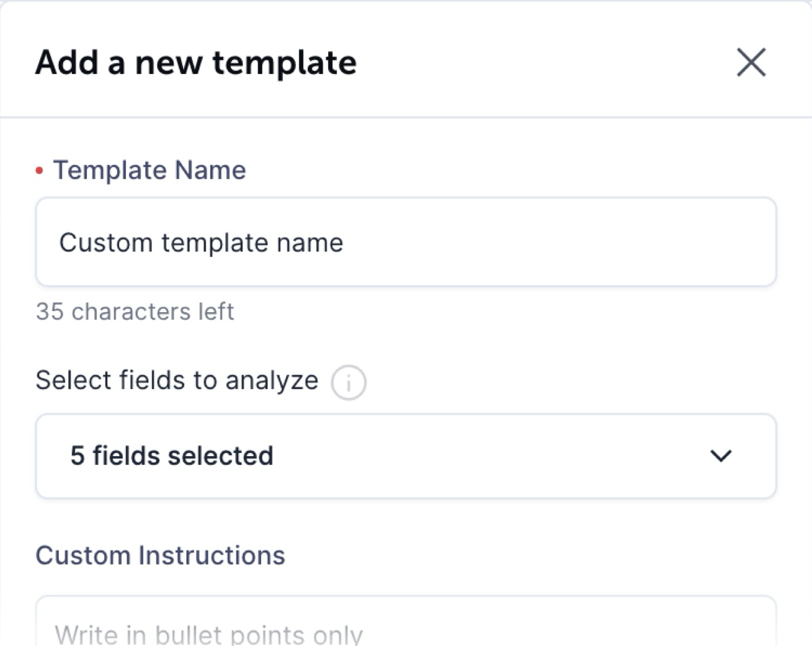Click the chevron arrow in the fields dropdown

coord(721,456)
